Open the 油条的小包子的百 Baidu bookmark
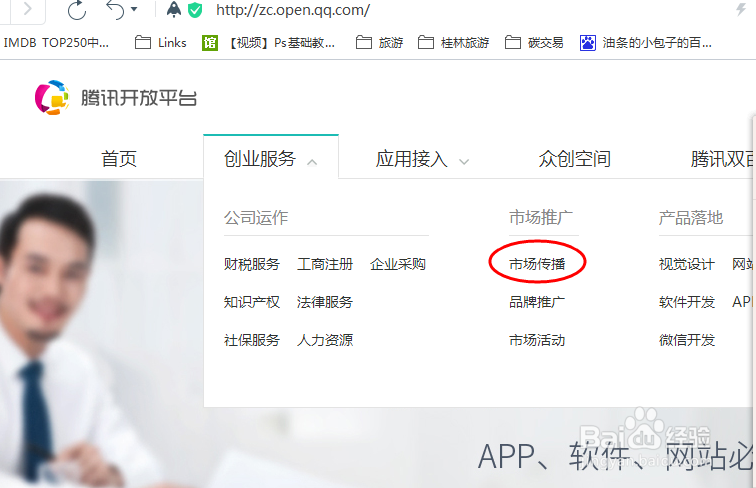 pyautogui.click(x=646, y=43)
